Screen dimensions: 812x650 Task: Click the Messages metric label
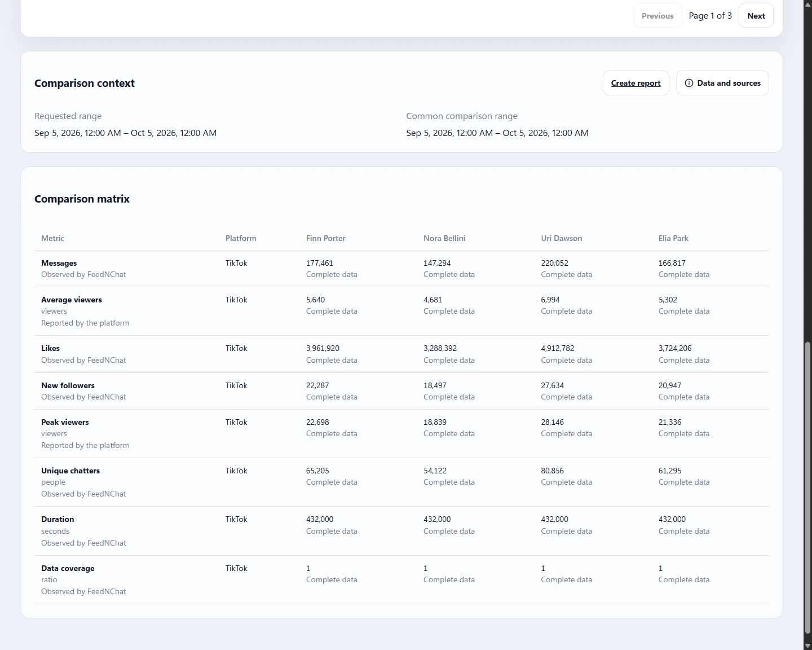[x=59, y=263]
